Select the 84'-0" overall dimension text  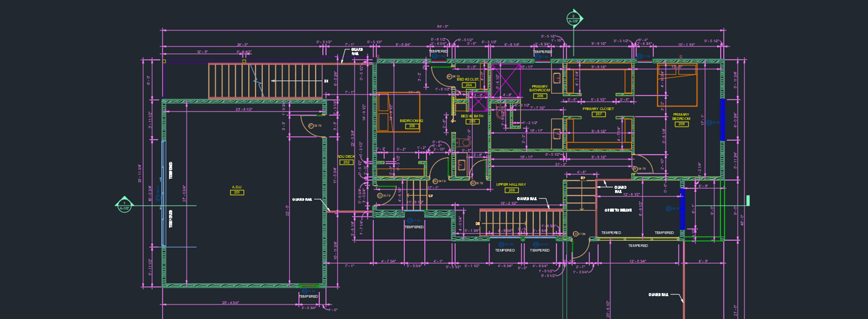(x=443, y=27)
